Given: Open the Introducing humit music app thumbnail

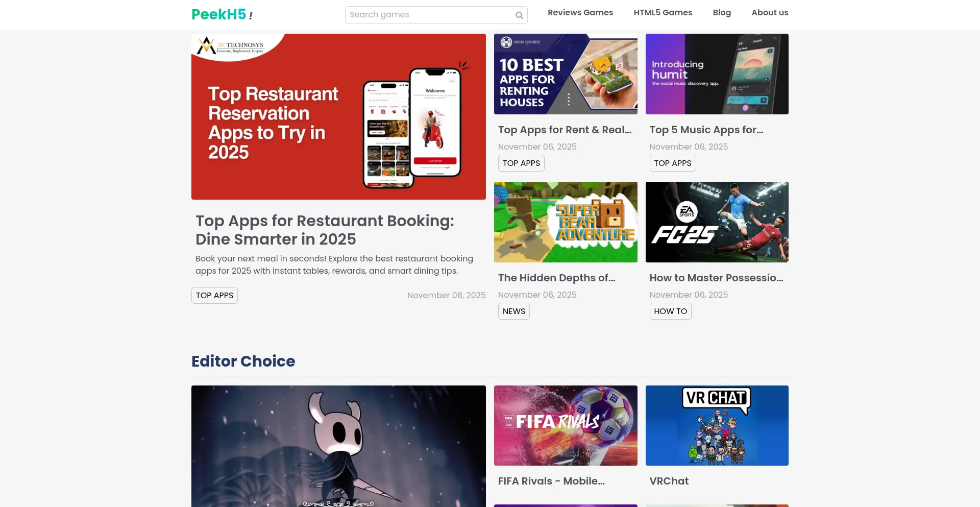Looking at the screenshot, I should point(717,74).
